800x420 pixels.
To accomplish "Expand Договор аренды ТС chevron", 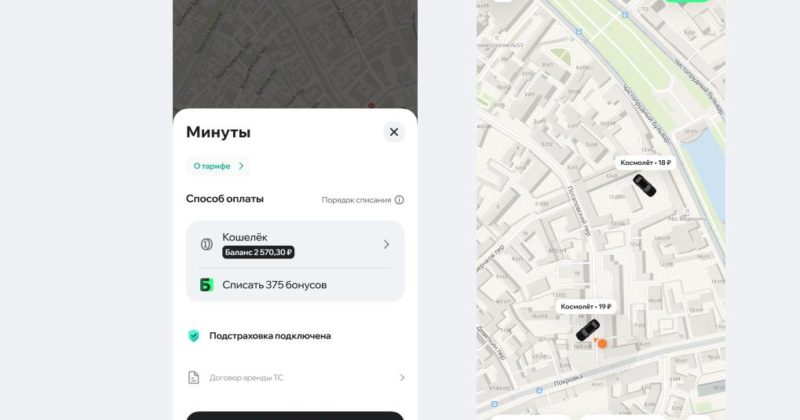I will point(402,378).
